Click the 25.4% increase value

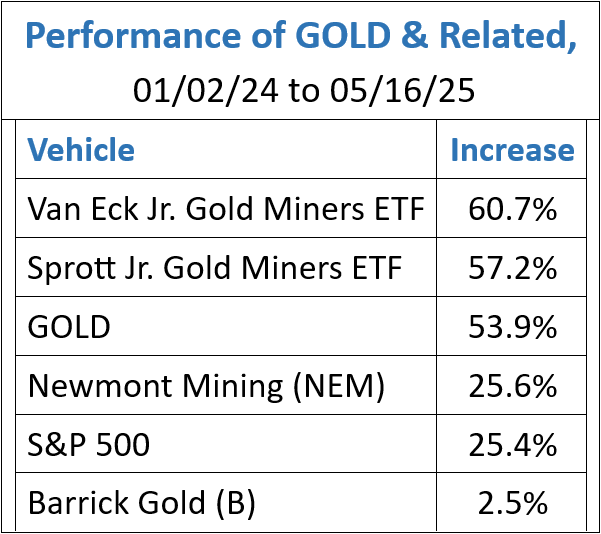tap(512, 444)
